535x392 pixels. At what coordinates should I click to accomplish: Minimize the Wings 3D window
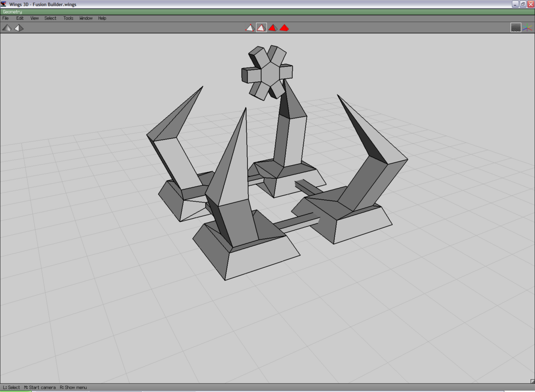[515, 4]
